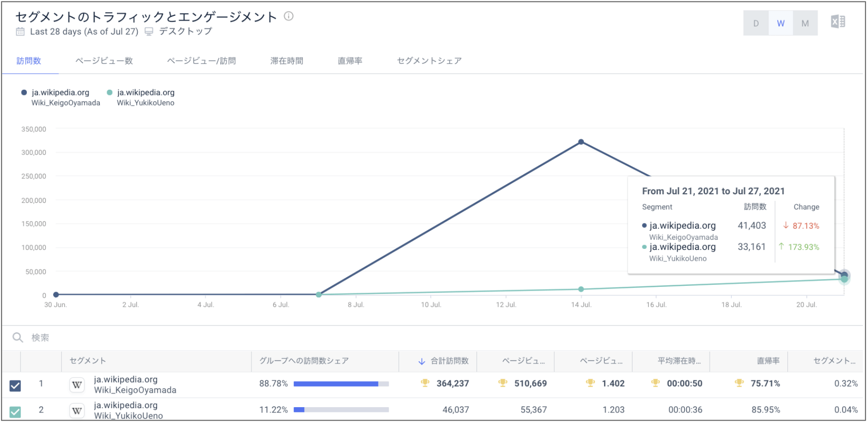This screenshot has width=868, height=423.
Task: Switch granularity to M (monthly)
Action: (805, 23)
